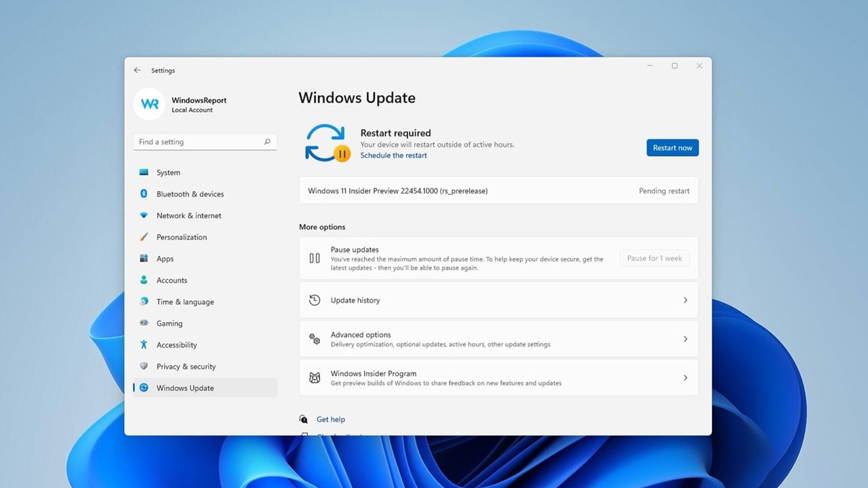Image resolution: width=868 pixels, height=488 pixels.
Task: Open Apps using its grid icon
Action: 143,258
